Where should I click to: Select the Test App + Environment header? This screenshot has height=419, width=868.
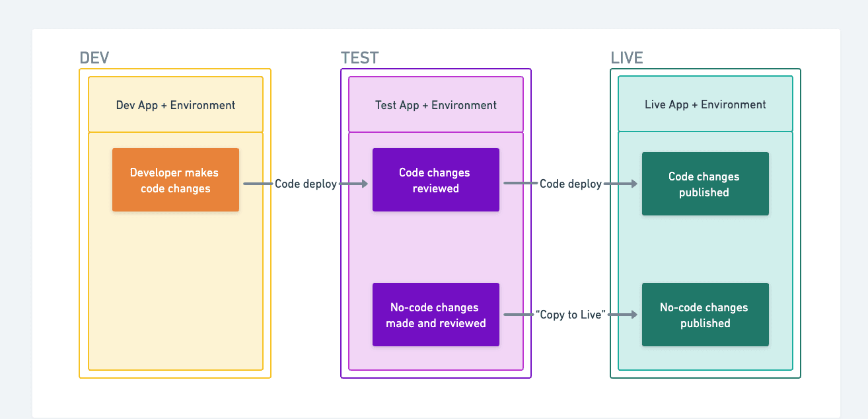click(435, 104)
